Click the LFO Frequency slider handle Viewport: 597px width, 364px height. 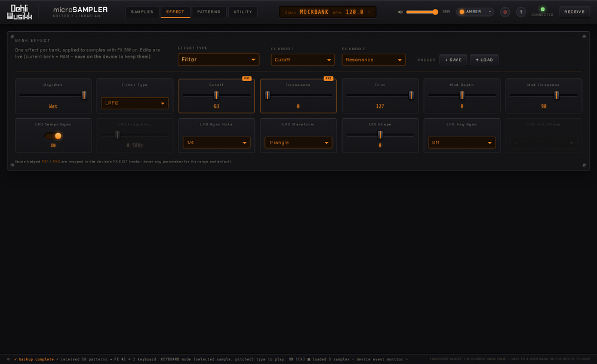[117, 134]
